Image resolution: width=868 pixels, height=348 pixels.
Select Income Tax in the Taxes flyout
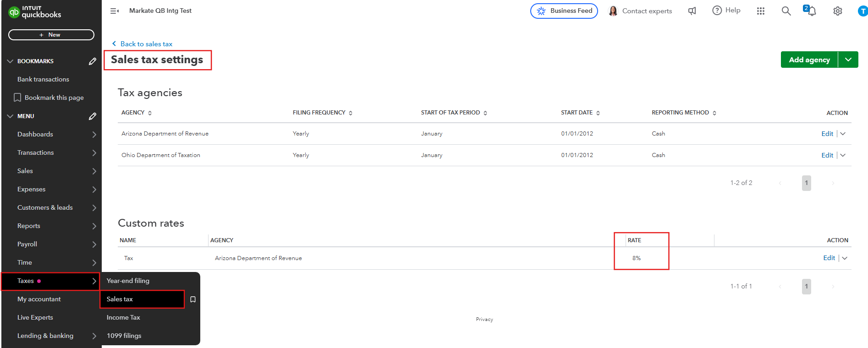(123, 317)
